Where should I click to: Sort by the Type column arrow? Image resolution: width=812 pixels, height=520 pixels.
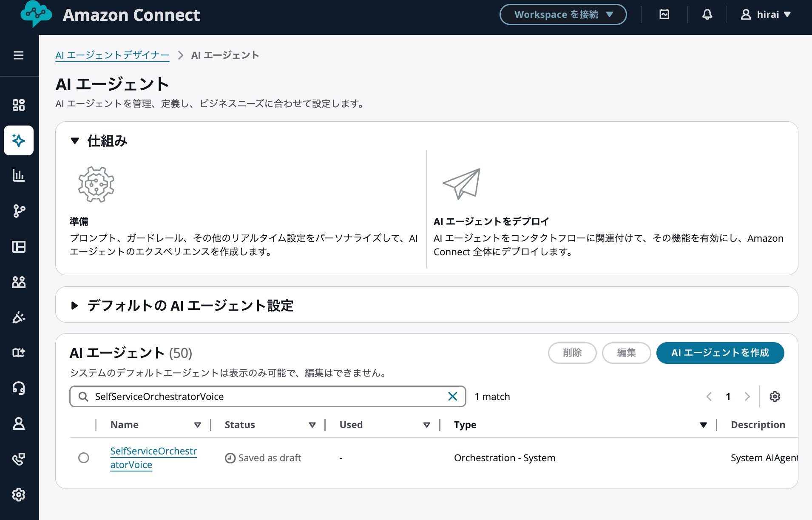(x=703, y=425)
